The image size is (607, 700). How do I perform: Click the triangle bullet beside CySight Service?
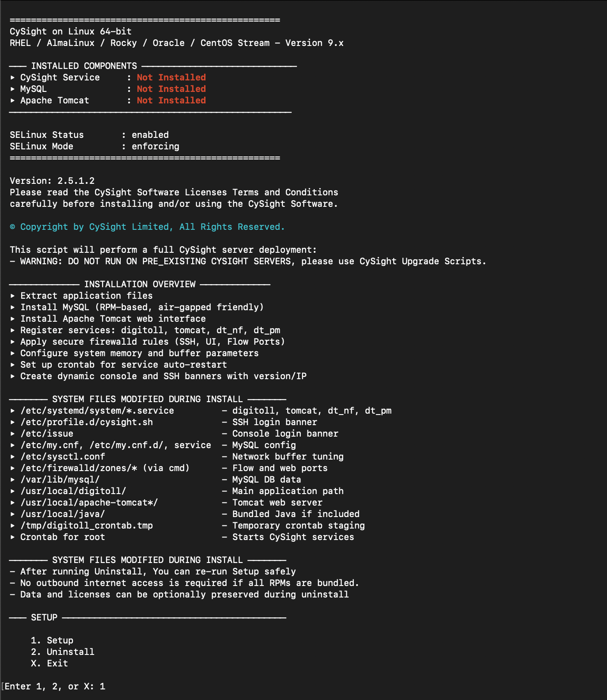(x=12, y=77)
